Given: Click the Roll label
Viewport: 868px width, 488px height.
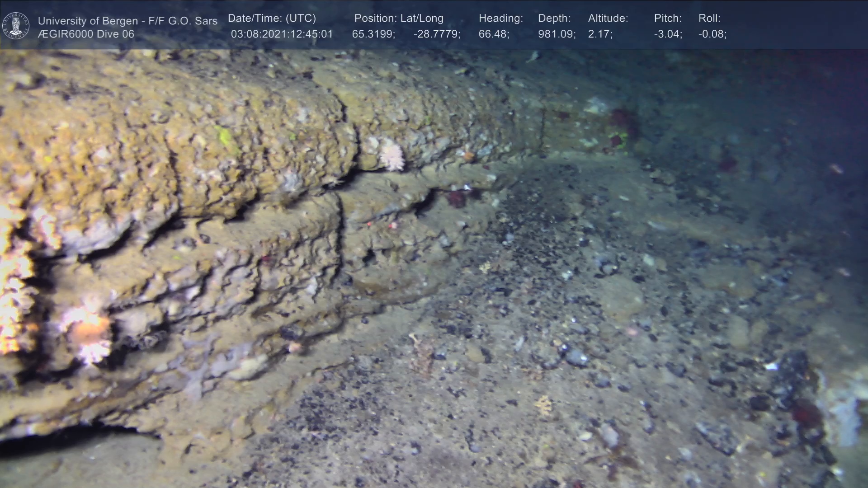Looking at the screenshot, I should point(709,19).
